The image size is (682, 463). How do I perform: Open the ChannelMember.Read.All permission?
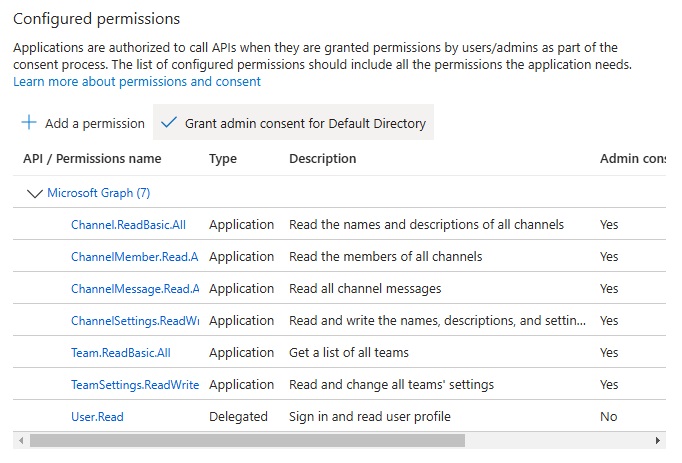(x=134, y=257)
